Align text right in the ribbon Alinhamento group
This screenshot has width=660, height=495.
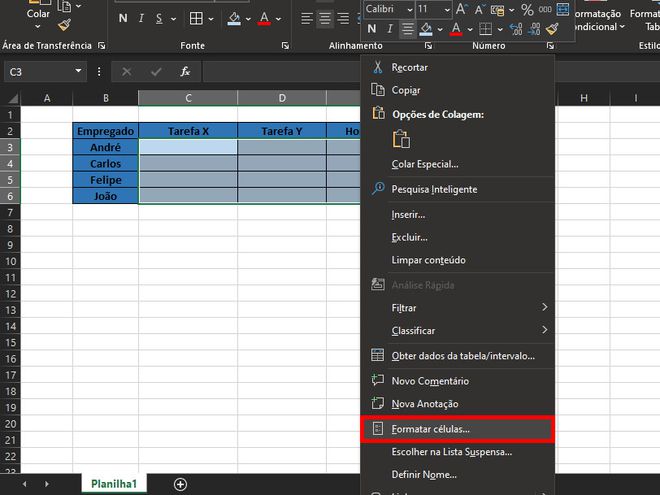pos(343,19)
